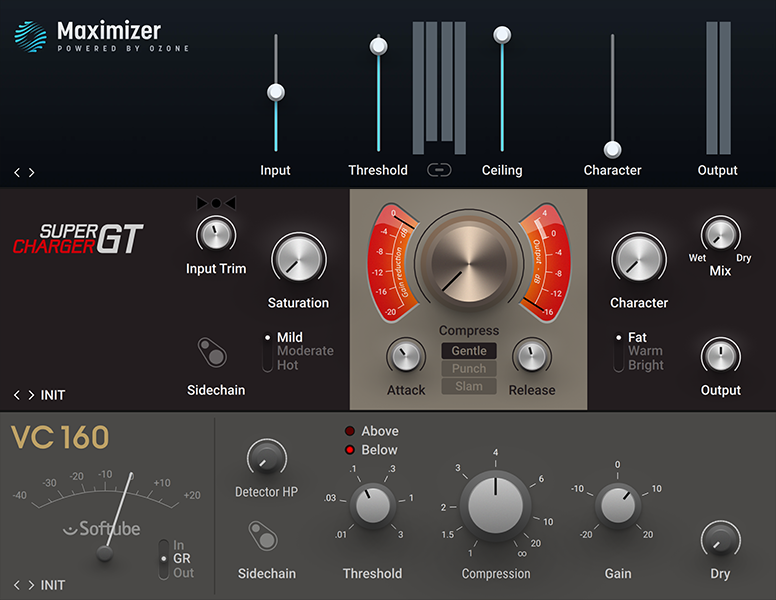Click the Maximizer Input slider handle

(x=276, y=92)
